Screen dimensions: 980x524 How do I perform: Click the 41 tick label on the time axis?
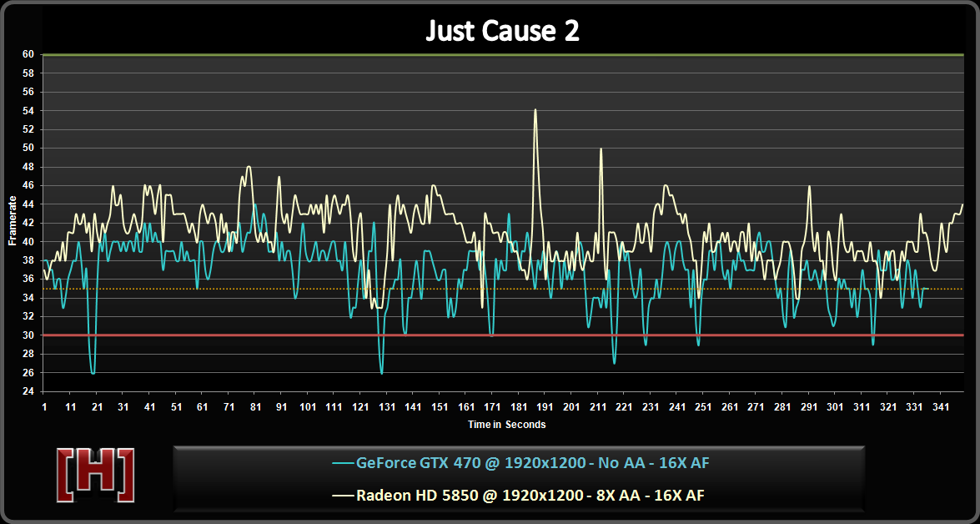(149, 407)
